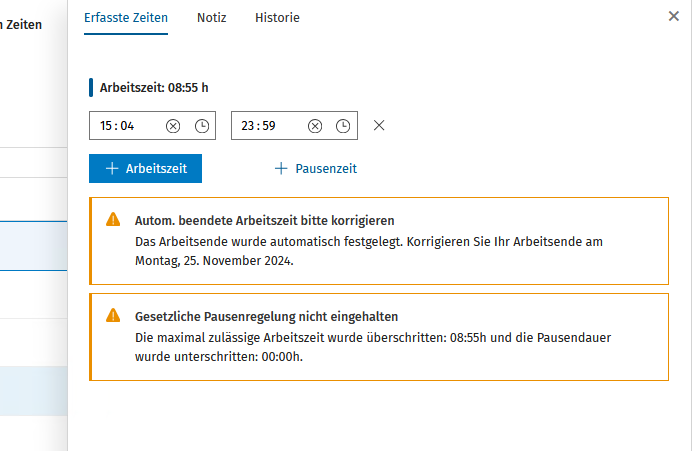Click warning icon for Pausenregelung notice

[113, 316]
